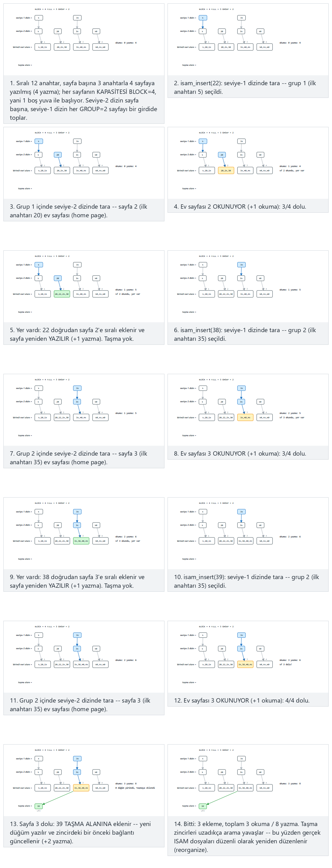The height and width of the screenshot is (868, 332).
Task: Open step 11 diagram thumbnail
Action: pyautogui.click(x=84, y=657)
